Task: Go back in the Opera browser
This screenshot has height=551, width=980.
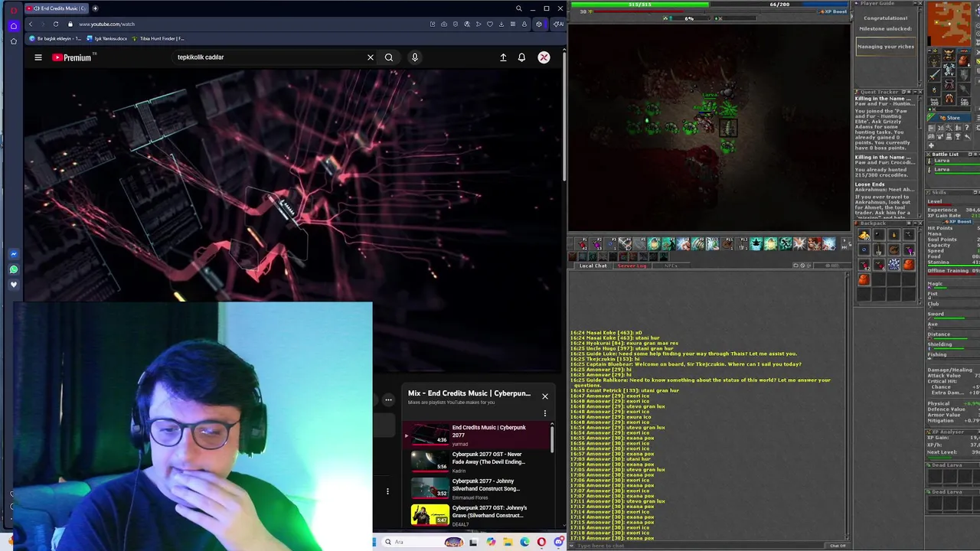Action: pyautogui.click(x=31, y=24)
